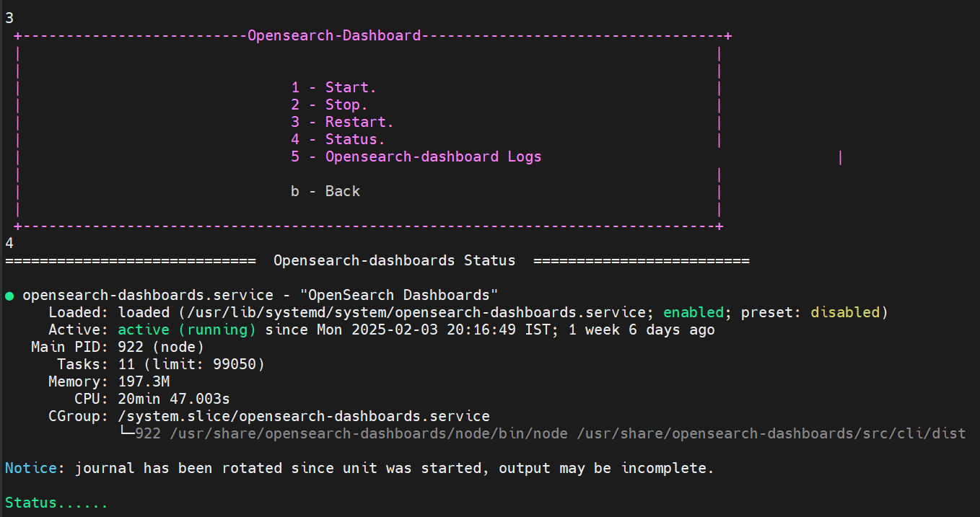
Task: Click the Main PID value '922 (node)'
Action: [161, 347]
